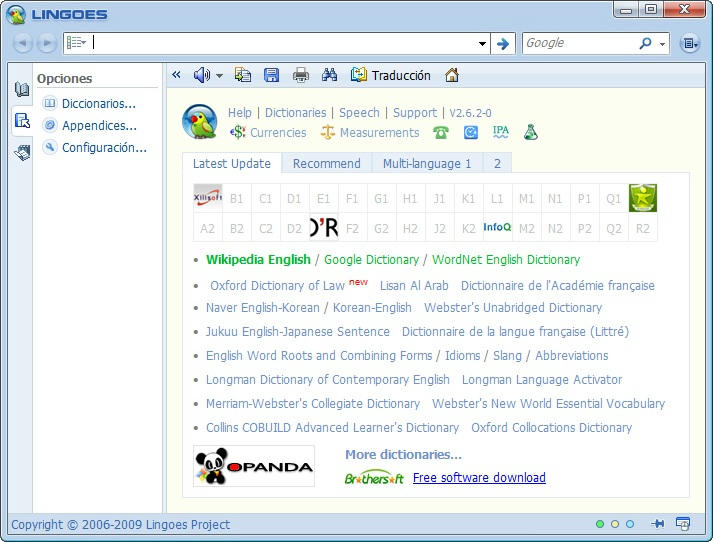The image size is (713, 542).
Task: Switch to the Multi-language 1 tab
Action: [x=427, y=163]
